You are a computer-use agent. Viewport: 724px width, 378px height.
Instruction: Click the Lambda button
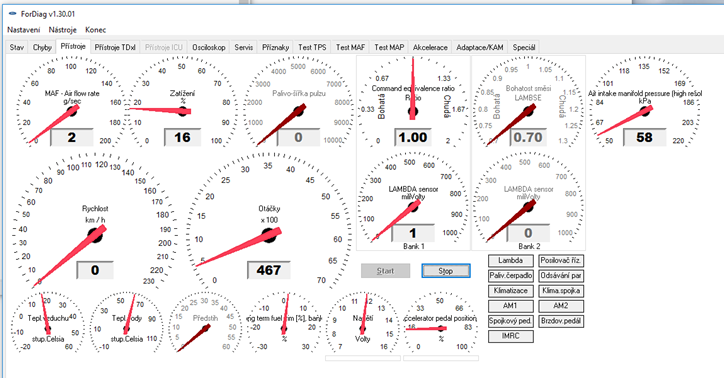click(x=511, y=261)
